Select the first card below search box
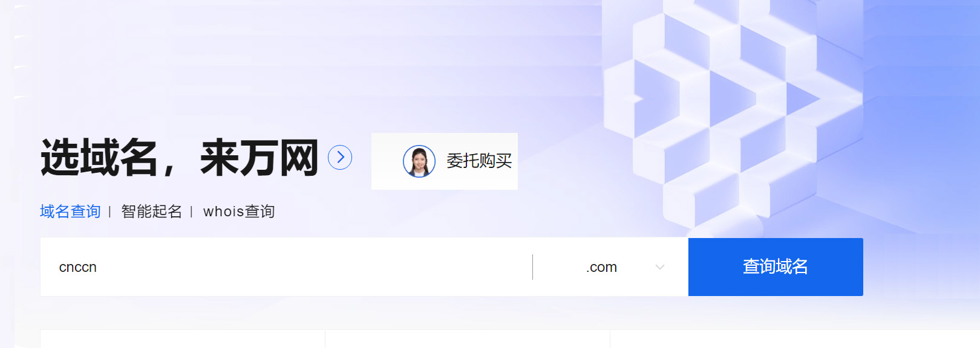This screenshot has height=348, width=980. coord(183,339)
